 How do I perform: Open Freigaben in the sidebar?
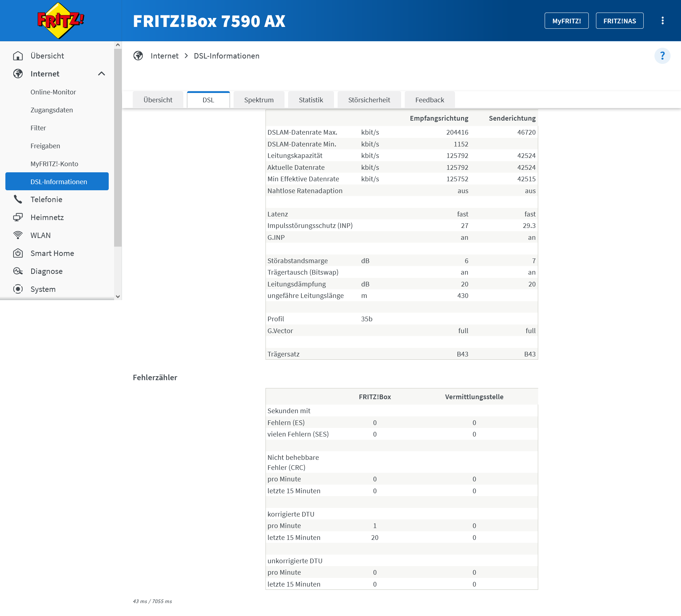pyautogui.click(x=45, y=146)
